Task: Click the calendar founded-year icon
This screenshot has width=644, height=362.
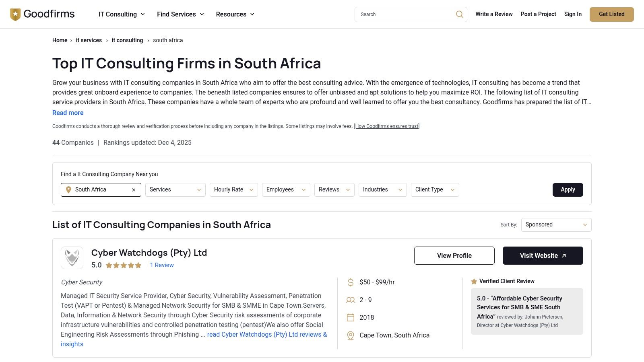Action: [x=351, y=318]
